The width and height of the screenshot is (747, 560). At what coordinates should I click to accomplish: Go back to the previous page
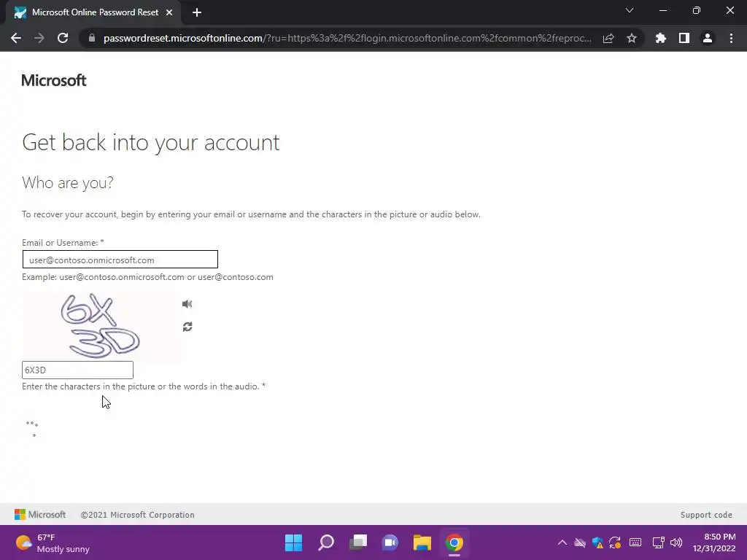(x=16, y=38)
